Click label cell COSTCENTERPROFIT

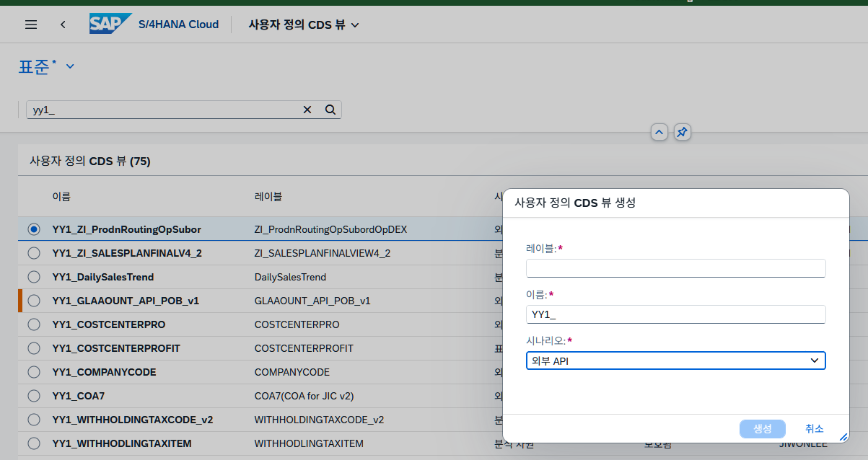[304, 348]
